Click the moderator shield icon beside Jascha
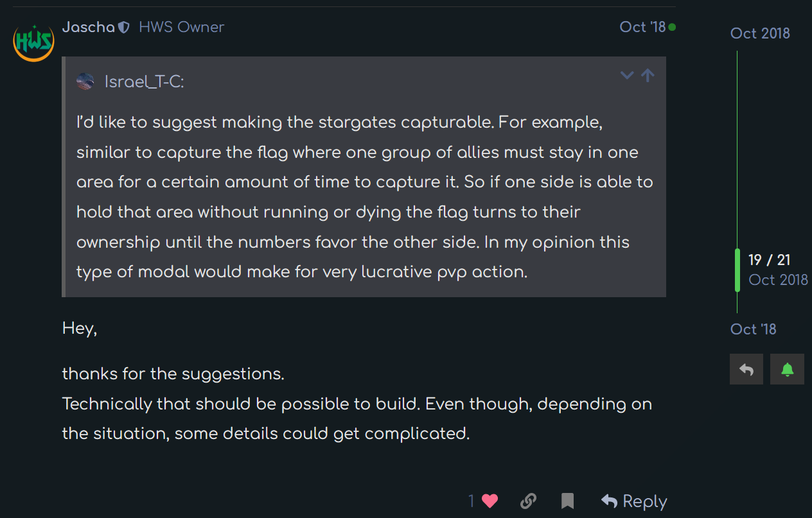 coord(125,27)
